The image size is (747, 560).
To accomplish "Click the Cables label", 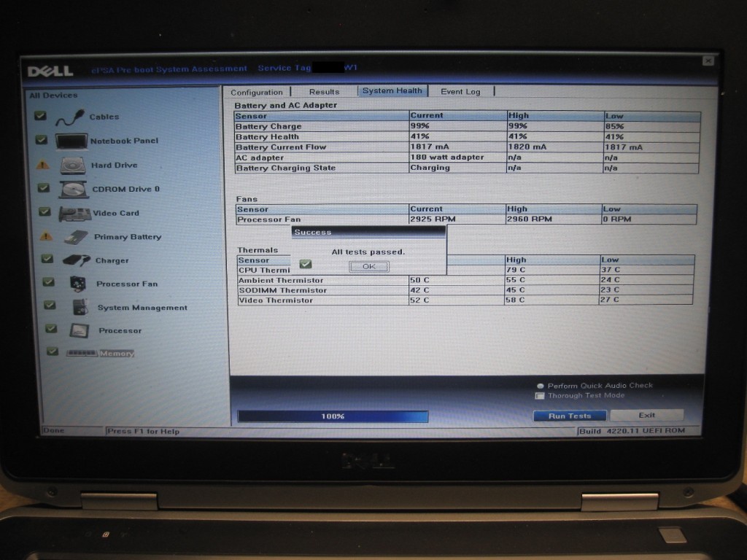I will point(104,117).
